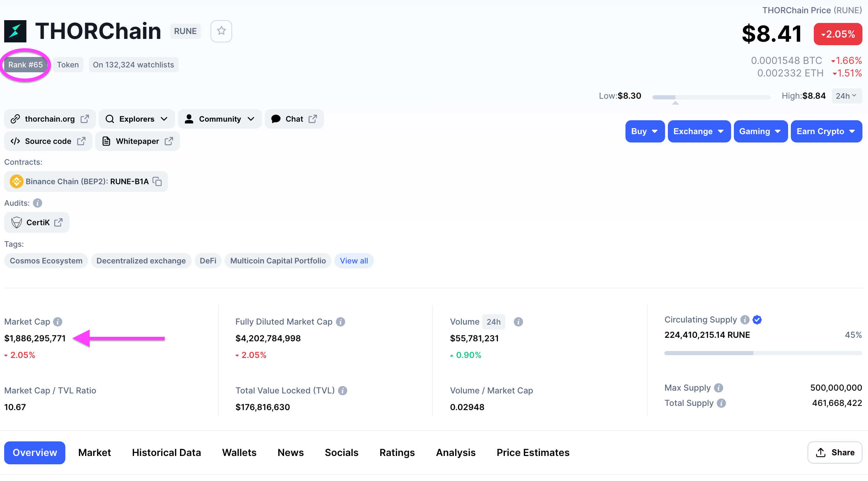Click the $176,816,630 TVL value
868x481 pixels.
[262, 407]
